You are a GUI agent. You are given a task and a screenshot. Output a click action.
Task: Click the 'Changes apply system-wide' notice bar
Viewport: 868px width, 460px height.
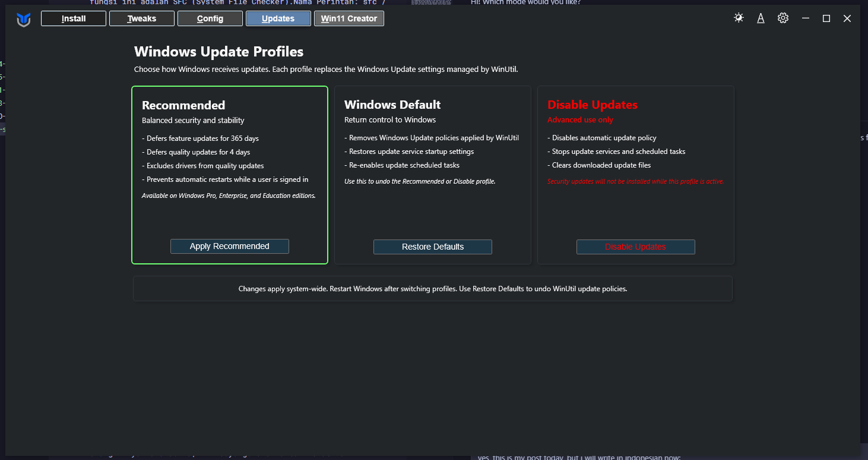click(x=433, y=289)
